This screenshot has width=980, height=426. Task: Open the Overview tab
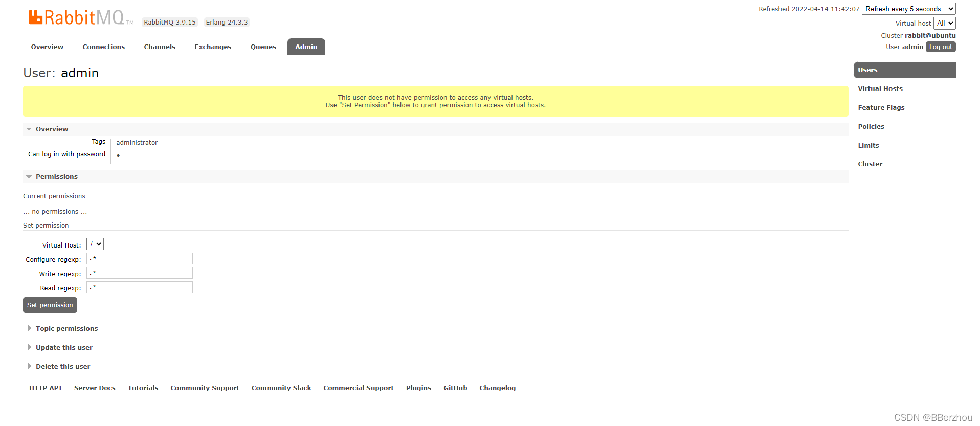click(x=47, y=47)
